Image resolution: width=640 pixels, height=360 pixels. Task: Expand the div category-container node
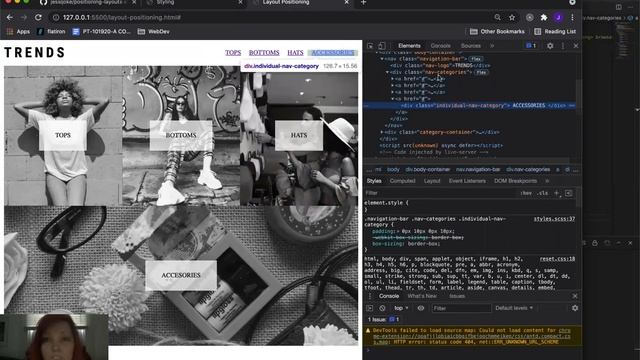click(x=382, y=132)
